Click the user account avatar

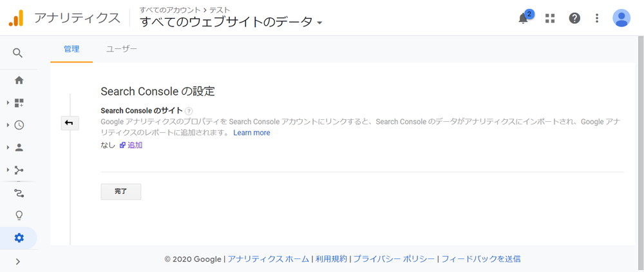click(x=621, y=18)
